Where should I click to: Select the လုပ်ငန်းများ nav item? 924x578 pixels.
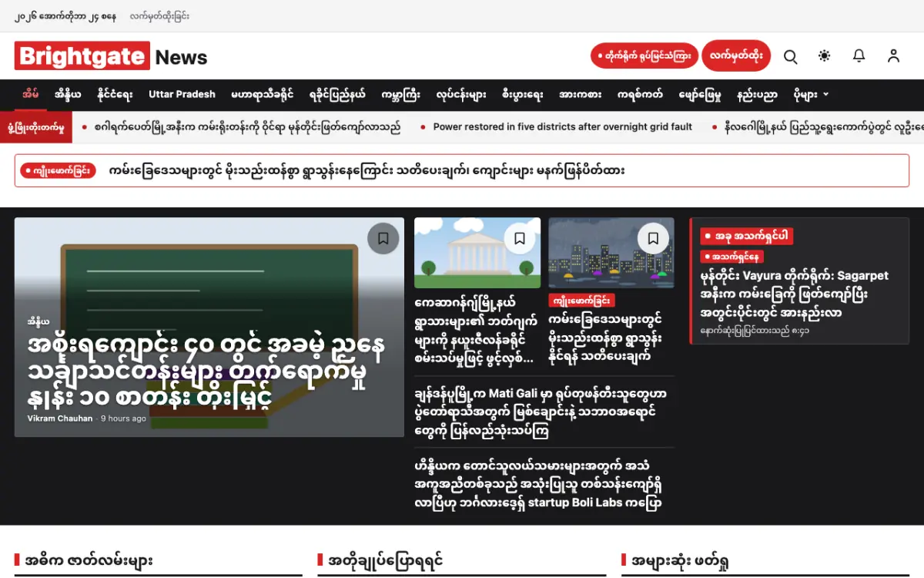click(x=460, y=95)
